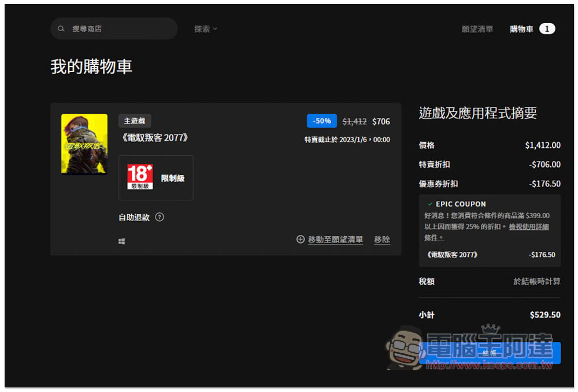The height and width of the screenshot is (392, 578).
Task: Open coupon terms 檢視使用詳細條件 link
Action: click(529, 227)
